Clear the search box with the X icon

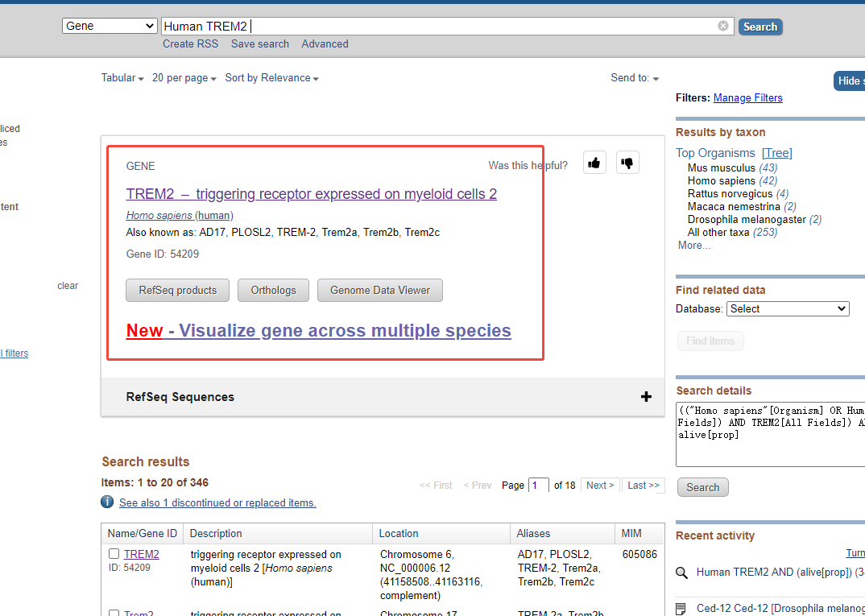click(x=723, y=26)
